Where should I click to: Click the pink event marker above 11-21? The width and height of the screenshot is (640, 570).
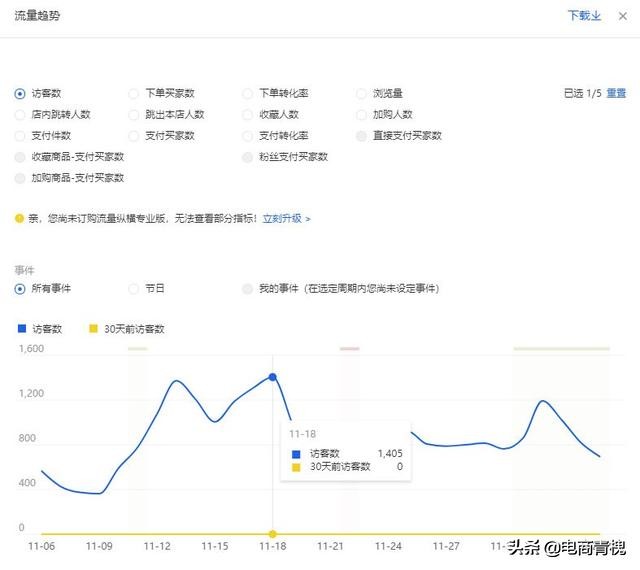350,349
